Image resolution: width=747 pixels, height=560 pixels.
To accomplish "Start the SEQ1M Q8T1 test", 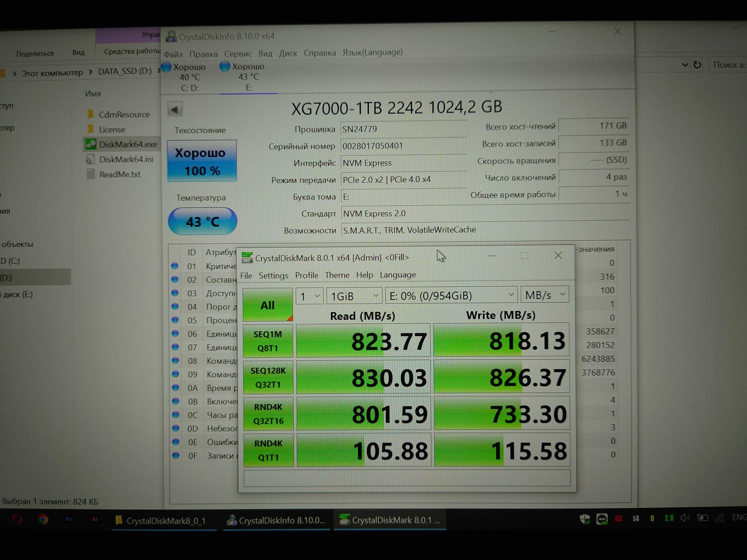I will pyautogui.click(x=268, y=341).
